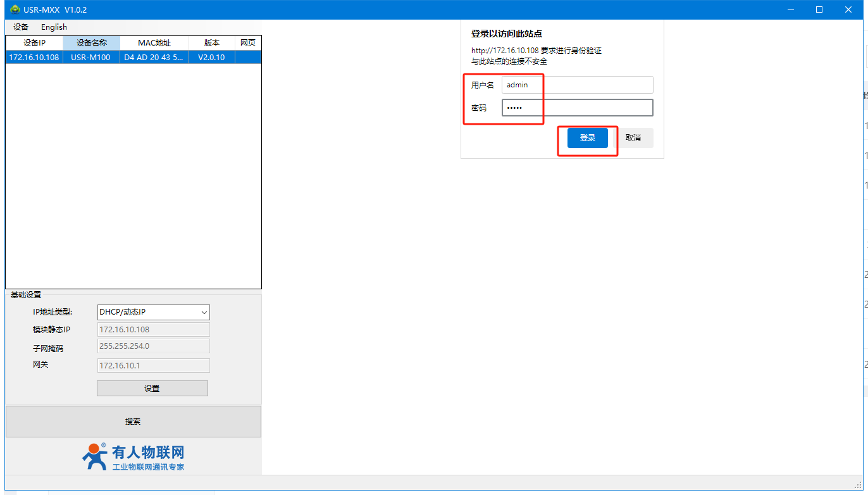This screenshot has width=868, height=495.
Task: Cancel the login with the 取消 button
Action: (633, 138)
